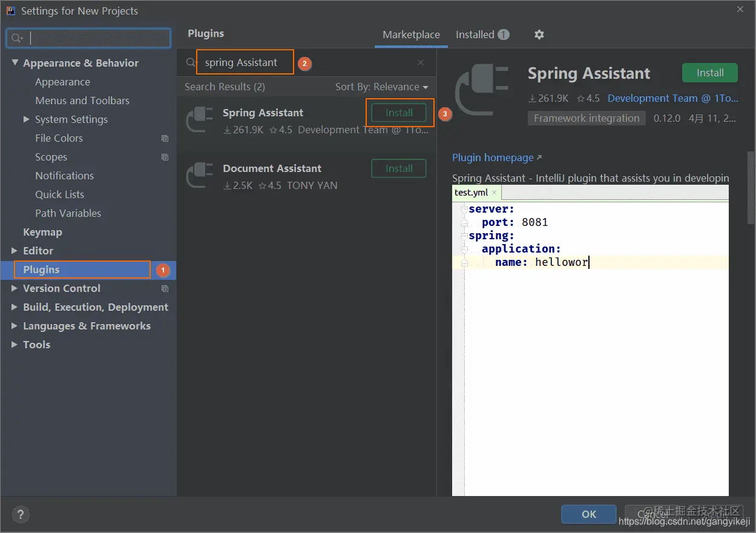Click the project-level icon next to Version Control
This screenshot has height=533, width=756.
165,288
